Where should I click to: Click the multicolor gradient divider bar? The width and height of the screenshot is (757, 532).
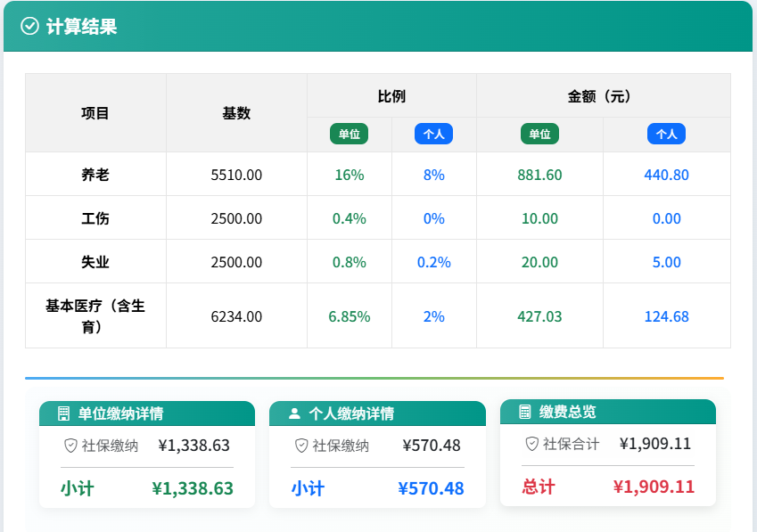click(378, 376)
